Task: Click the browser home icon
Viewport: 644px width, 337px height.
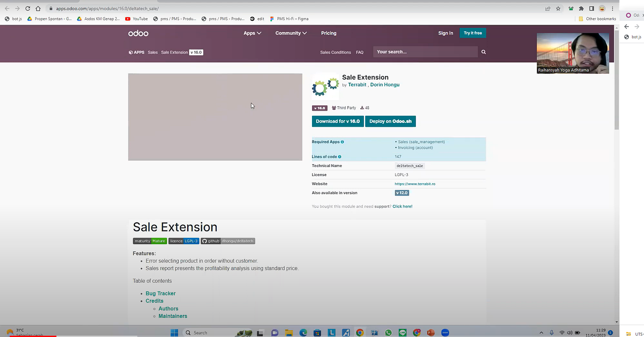Action: pyautogui.click(x=38, y=9)
